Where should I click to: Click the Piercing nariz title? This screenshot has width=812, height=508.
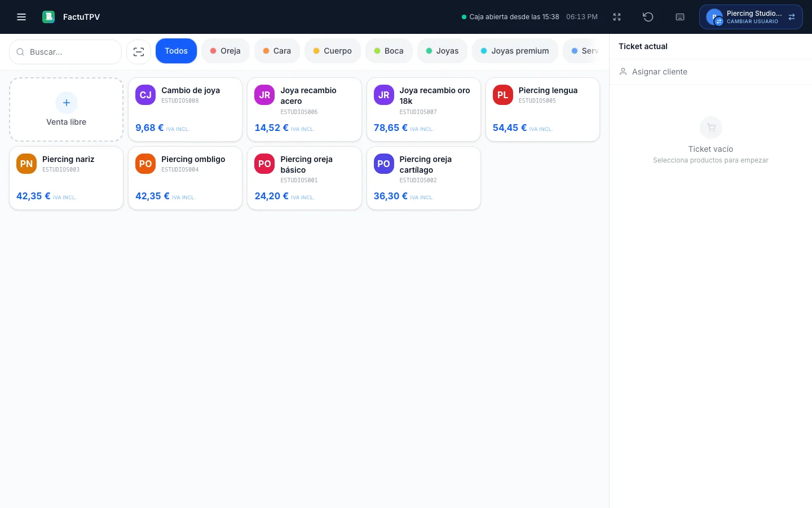pos(68,159)
